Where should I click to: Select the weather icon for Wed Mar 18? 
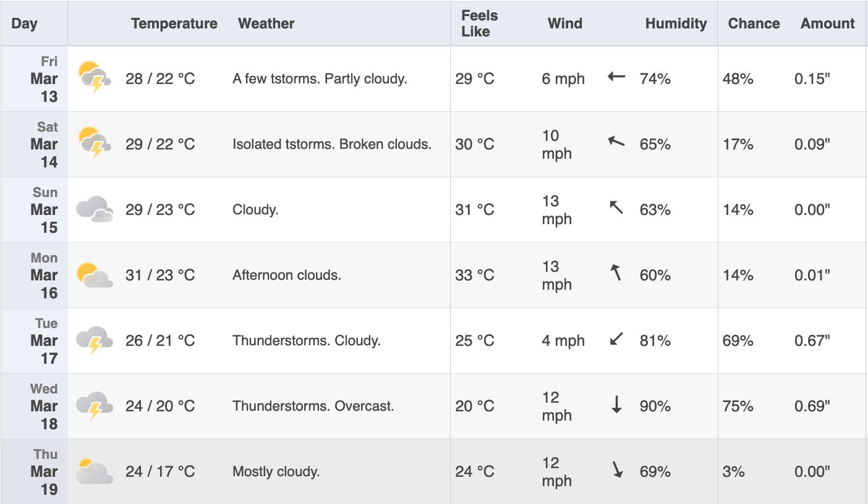pos(95,406)
